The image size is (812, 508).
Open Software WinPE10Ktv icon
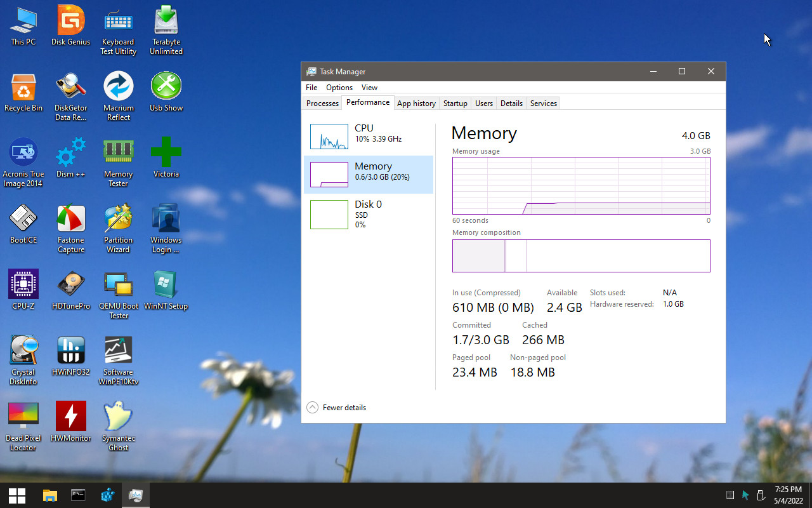[x=119, y=360]
